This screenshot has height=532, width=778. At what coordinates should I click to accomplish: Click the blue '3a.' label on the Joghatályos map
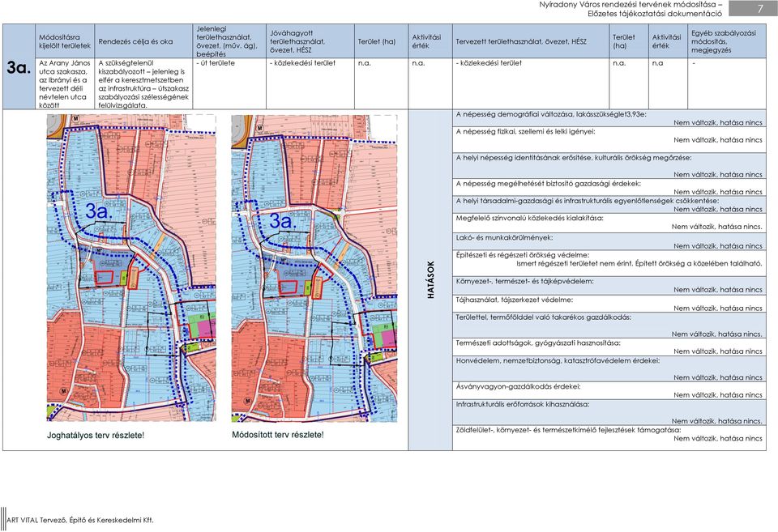click(99, 211)
